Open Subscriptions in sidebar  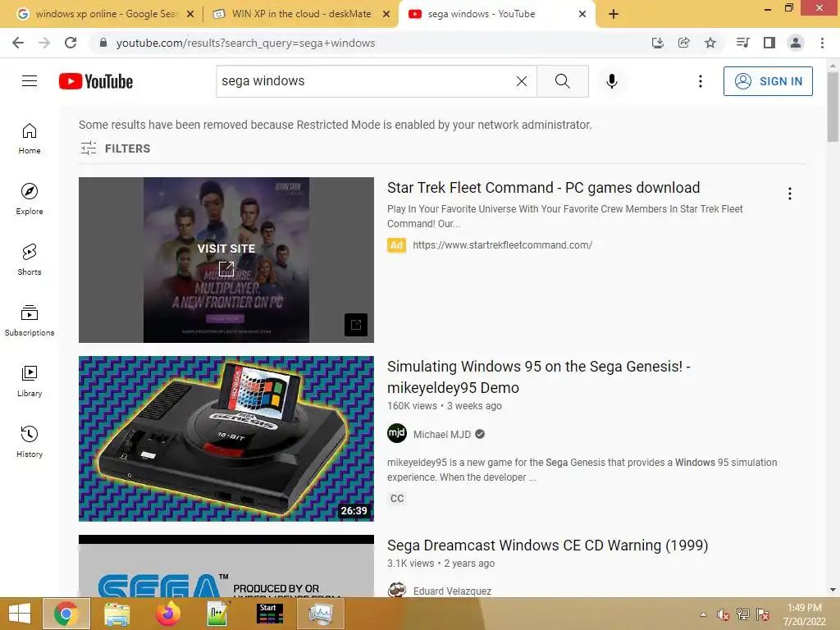pos(30,321)
